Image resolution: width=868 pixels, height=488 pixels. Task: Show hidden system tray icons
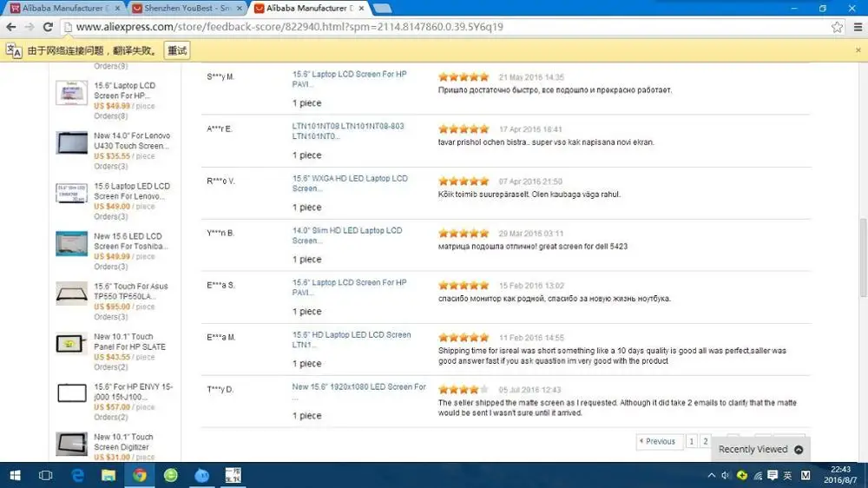click(x=712, y=475)
